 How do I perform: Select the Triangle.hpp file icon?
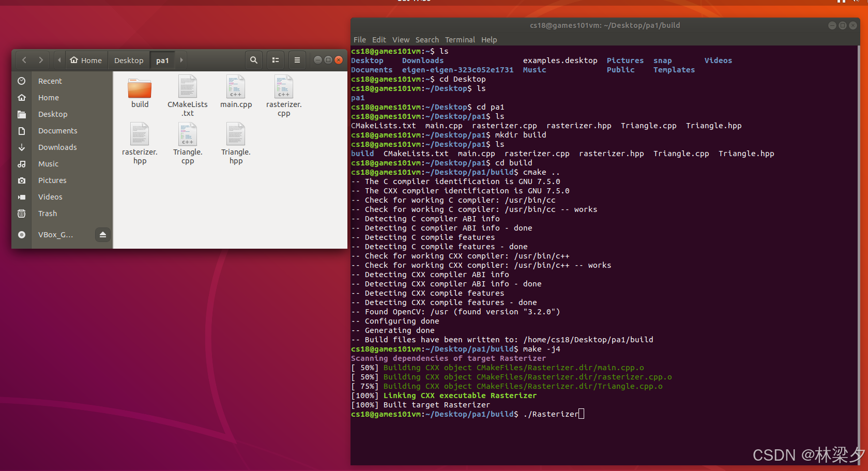coord(236,134)
